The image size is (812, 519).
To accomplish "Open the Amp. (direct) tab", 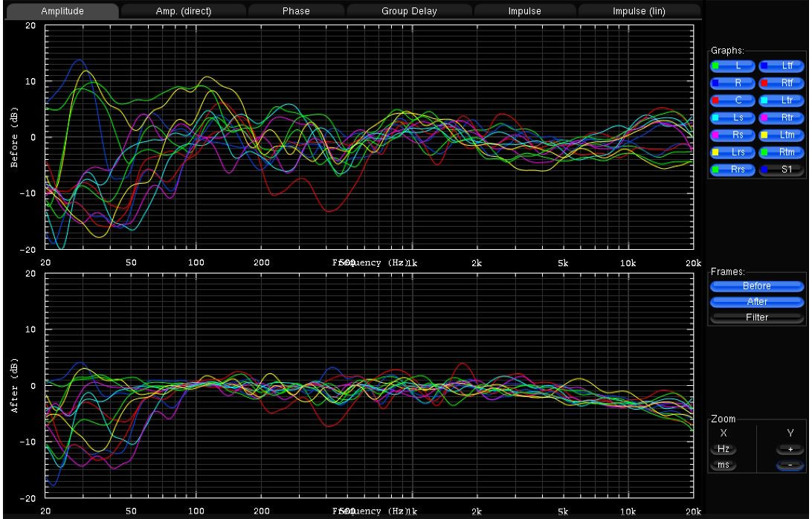I will pyautogui.click(x=182, y=11).
